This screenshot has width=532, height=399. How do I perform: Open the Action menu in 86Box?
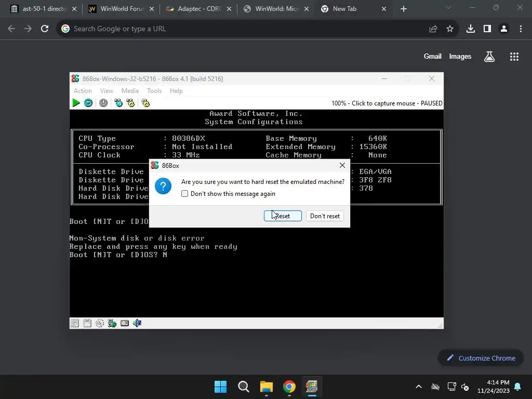pyautogui.click(x=83, y=91)
